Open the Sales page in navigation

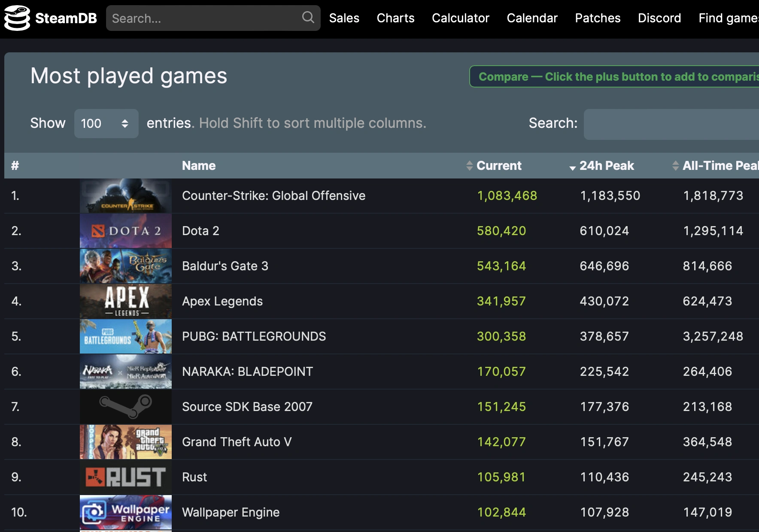[x=344, y=18]
